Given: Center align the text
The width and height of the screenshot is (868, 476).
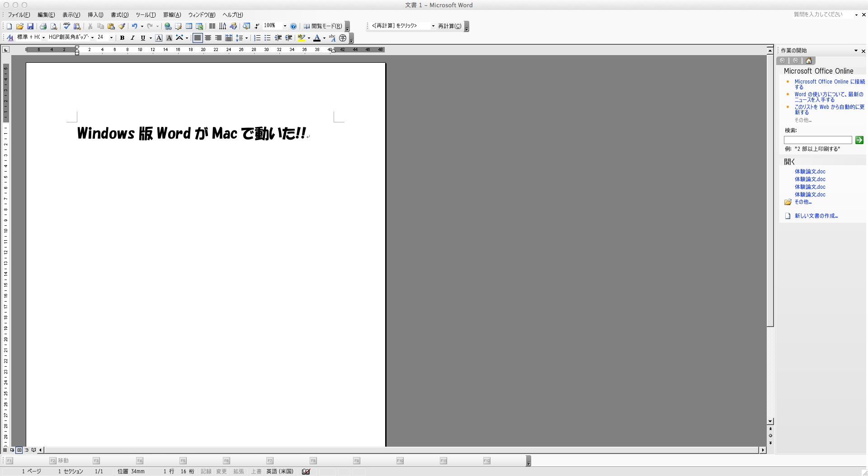Looking at the screenshot, I should tap(208, 38).
